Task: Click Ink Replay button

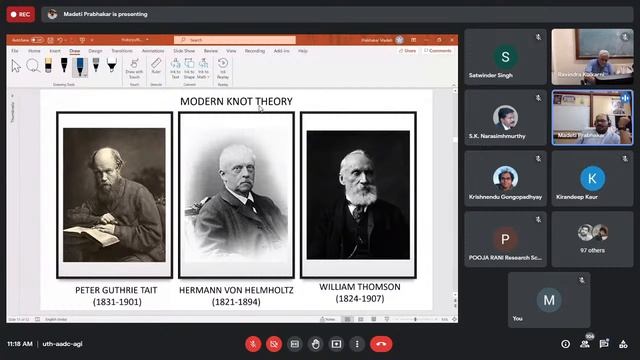Action: click(x=223, y=69)
